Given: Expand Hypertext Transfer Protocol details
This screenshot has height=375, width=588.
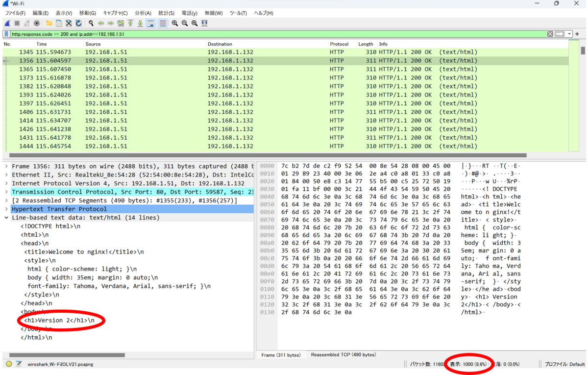Looking at the screenshot, I should (6, 209).
